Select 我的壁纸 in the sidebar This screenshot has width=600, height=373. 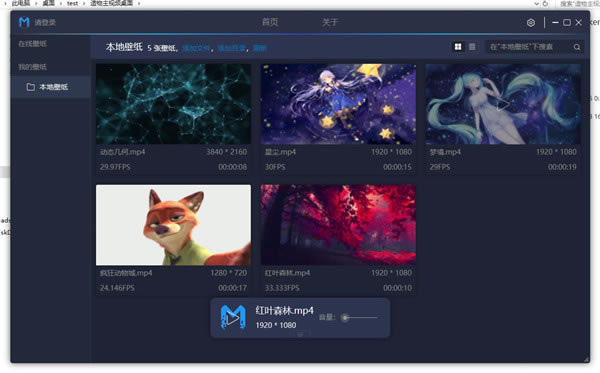click(x=33, y=67)
